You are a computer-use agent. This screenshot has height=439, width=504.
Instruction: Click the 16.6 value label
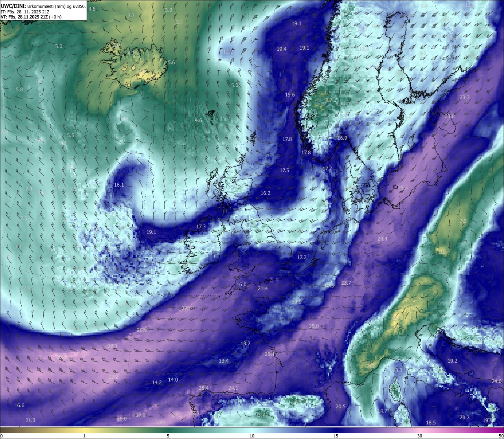pyautogui.click(x=19, y=406)
